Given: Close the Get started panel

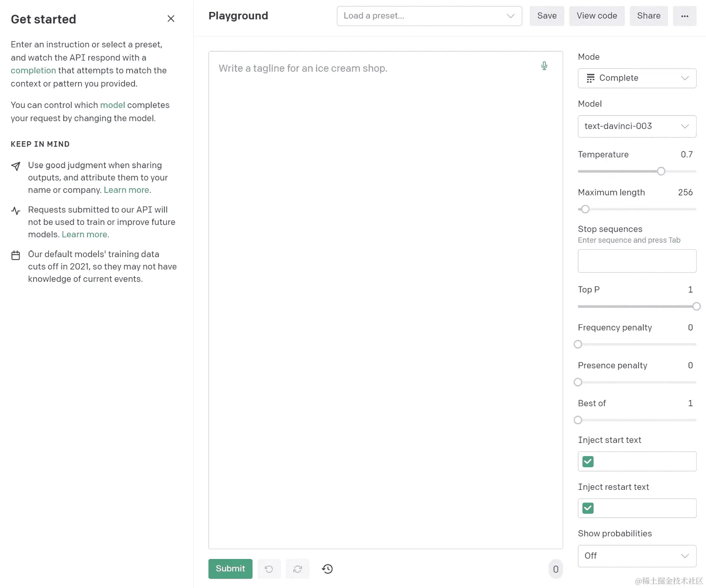Looking at the screenshot, I should 171,19.
